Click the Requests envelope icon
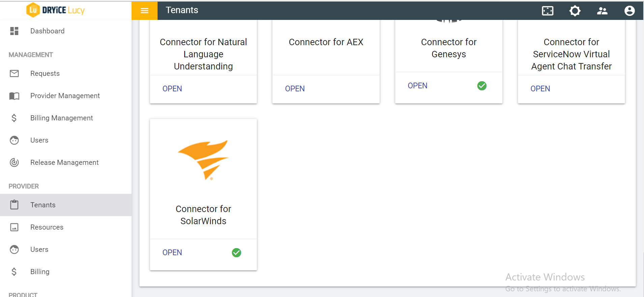Image resolution: width=644 pixels, height=297 pixels. [14, 73]
